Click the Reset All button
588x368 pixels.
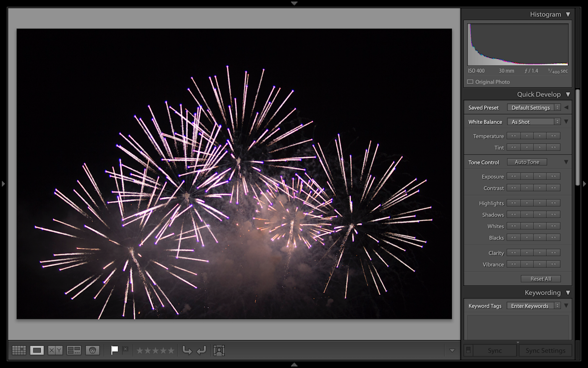click(x=541, y=279)
